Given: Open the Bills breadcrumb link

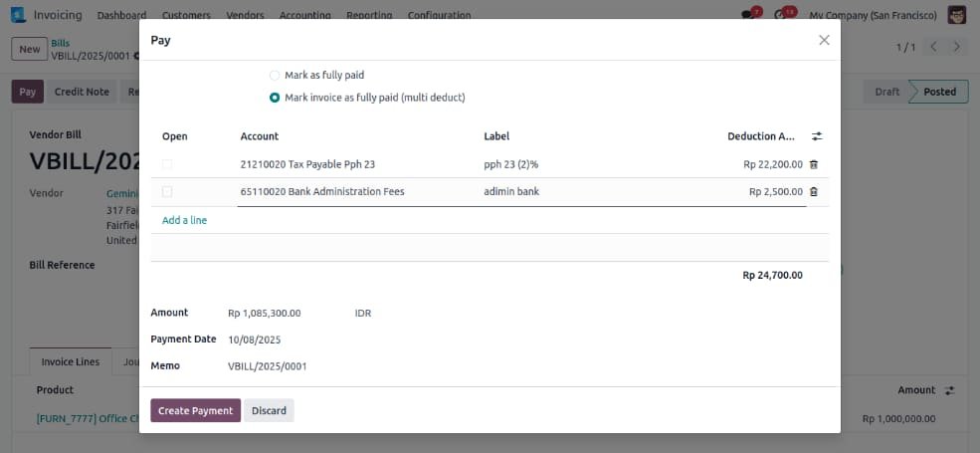Looking at the screenshot, I should (61, 43).
